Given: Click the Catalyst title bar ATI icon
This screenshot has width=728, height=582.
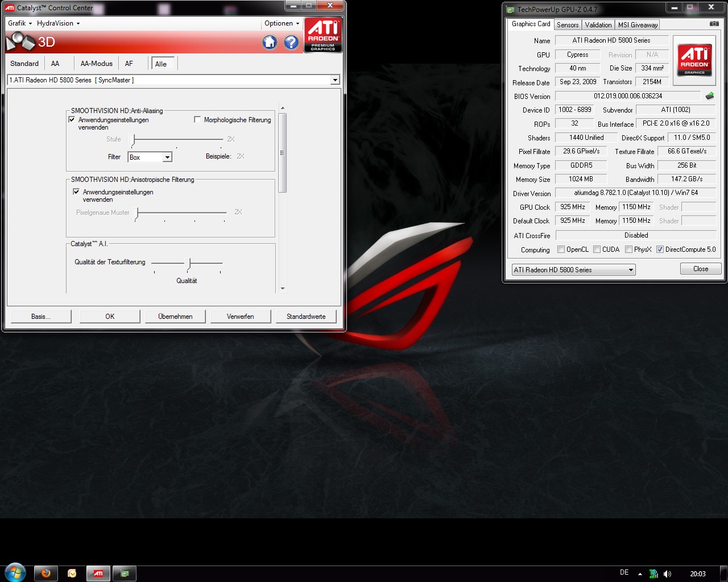Looking at the screenshot, I should [10, 8].
